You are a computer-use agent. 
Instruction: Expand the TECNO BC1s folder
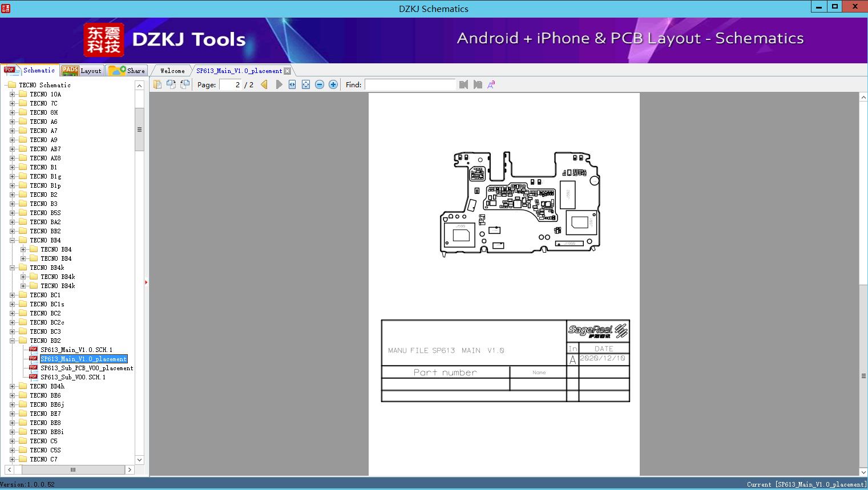click(x=13, y=304)
